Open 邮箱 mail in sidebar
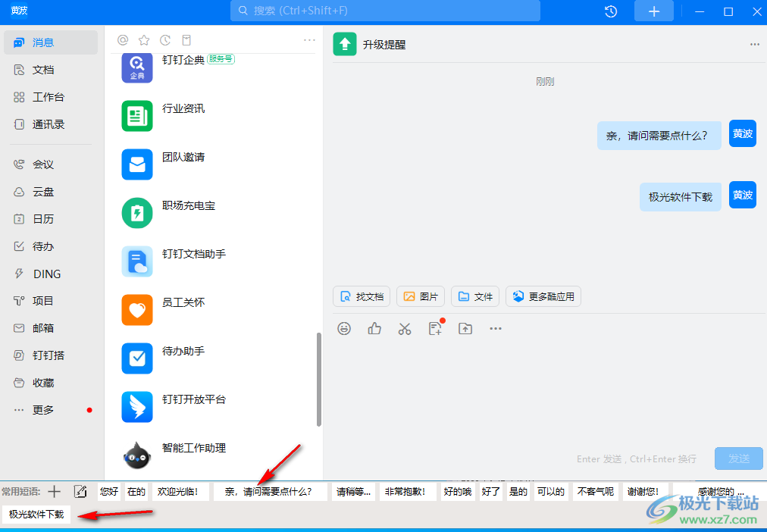This screenshot has height=532, width=767. point(51,328)
